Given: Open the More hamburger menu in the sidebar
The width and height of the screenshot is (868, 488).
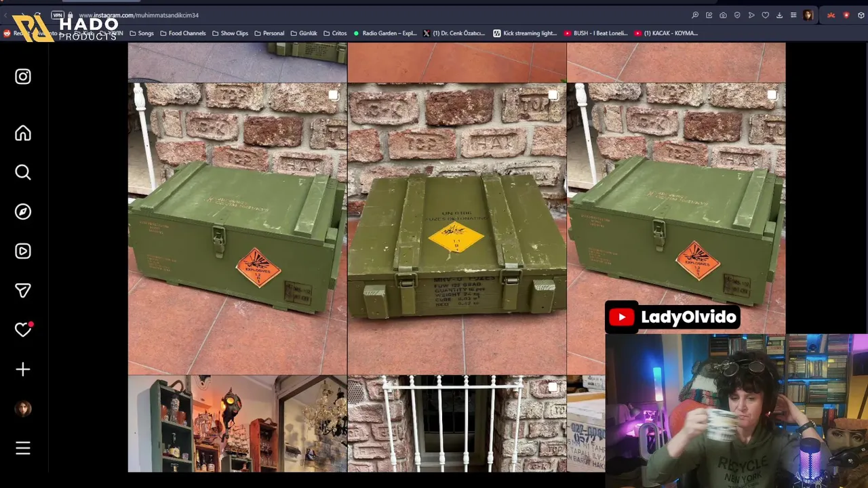Looking at the screenshot, I should (23, 448).
